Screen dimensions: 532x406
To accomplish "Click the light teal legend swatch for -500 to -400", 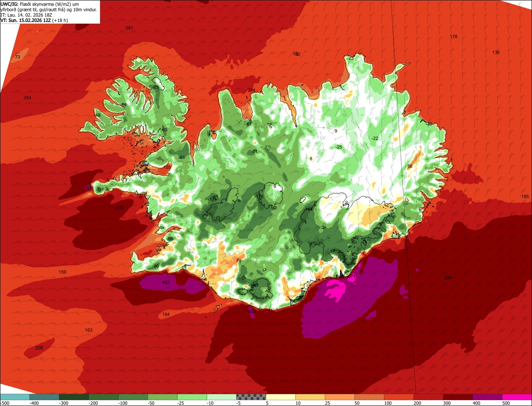I will 15,397.
